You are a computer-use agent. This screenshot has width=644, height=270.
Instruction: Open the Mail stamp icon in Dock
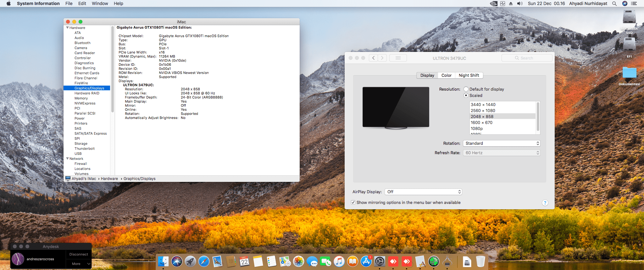(x=217, y=261)
